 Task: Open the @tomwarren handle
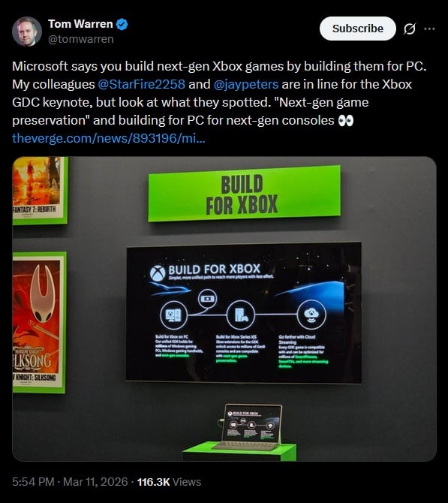pos(81,39)
